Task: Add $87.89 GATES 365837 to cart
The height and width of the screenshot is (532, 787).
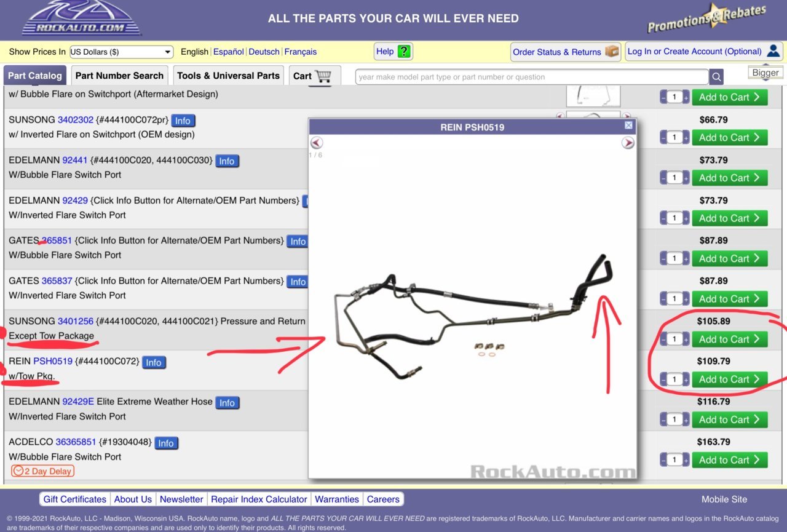Action: (730, 299)
